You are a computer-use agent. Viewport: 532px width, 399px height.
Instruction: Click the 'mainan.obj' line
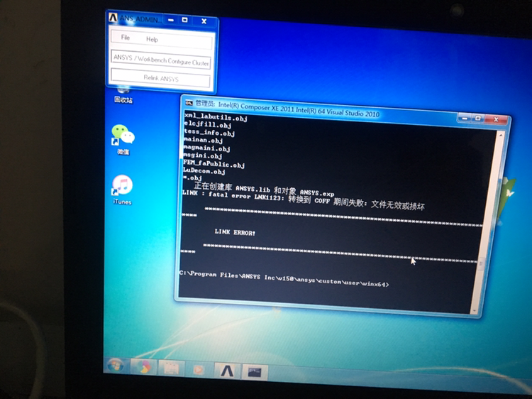[204, 140]
